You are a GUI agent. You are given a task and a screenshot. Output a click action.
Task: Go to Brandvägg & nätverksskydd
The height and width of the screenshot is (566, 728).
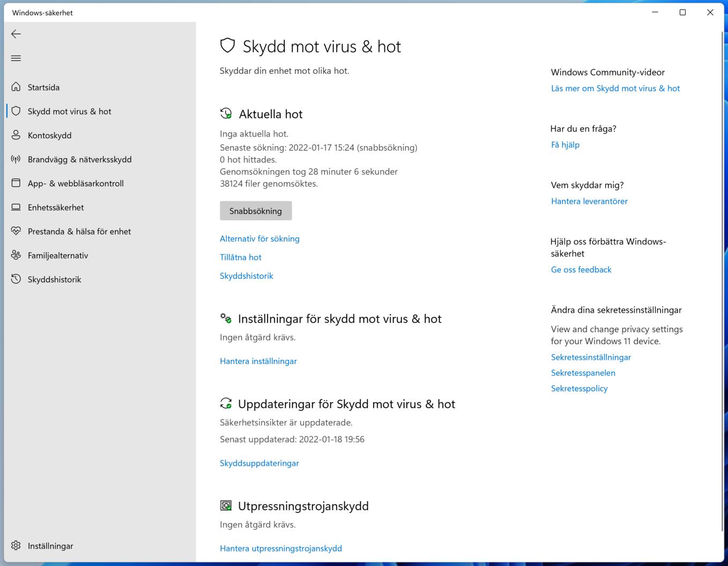tap(100, 159)
